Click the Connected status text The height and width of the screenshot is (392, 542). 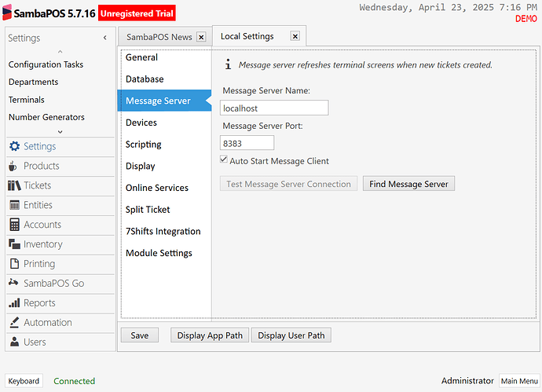[x=75, y=381]
